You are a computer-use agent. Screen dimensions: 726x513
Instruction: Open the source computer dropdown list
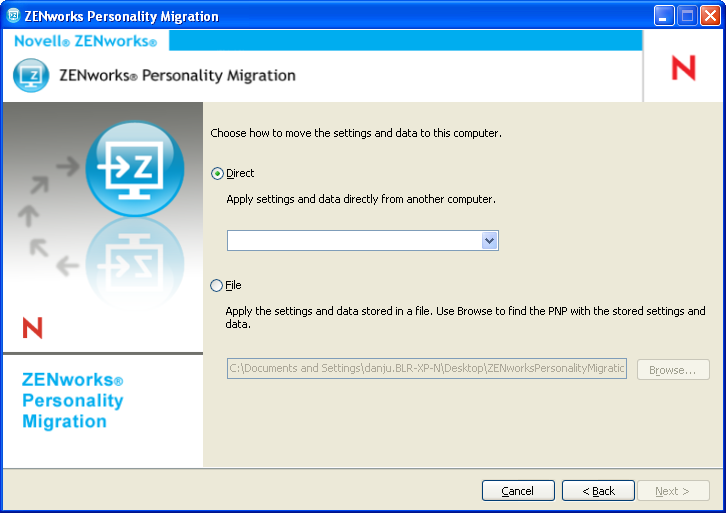point(489,241)
